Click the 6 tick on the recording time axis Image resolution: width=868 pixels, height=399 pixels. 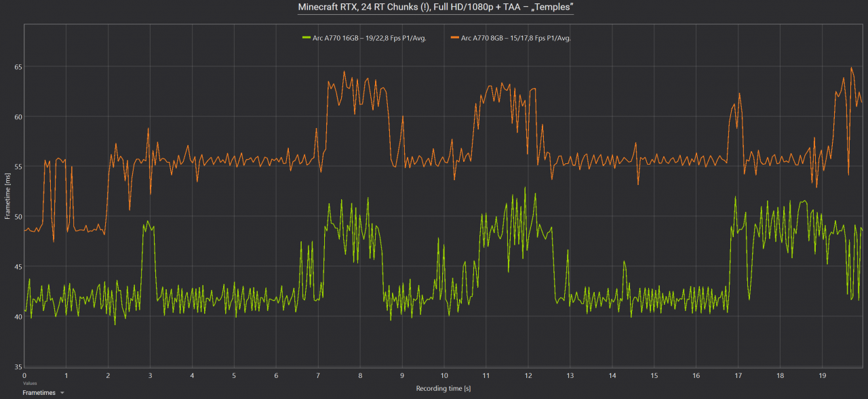[x=276, y=375]
